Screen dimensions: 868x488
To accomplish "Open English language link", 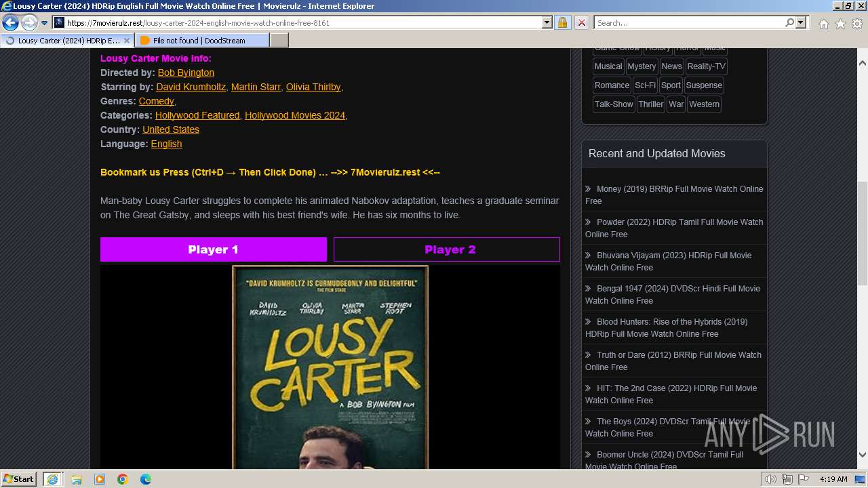I will [166, 144].
